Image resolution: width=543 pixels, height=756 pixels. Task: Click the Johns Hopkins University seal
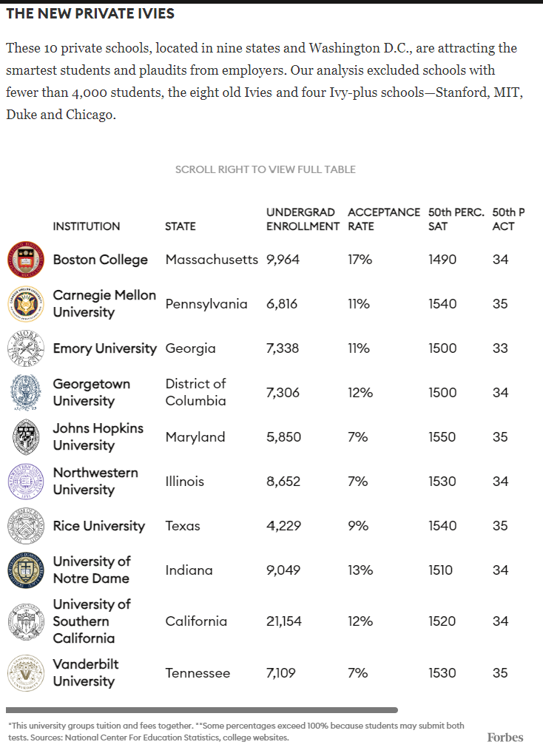pos(26,437)
